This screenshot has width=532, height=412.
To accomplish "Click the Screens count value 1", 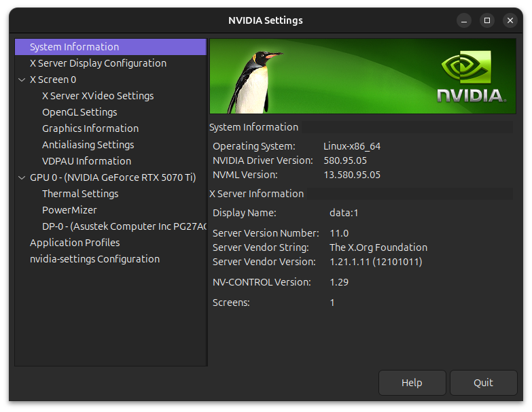I will point(332,303).
